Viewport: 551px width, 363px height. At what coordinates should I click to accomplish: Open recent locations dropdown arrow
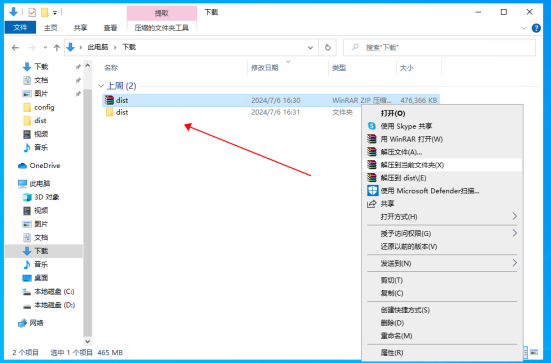(45, 47)
